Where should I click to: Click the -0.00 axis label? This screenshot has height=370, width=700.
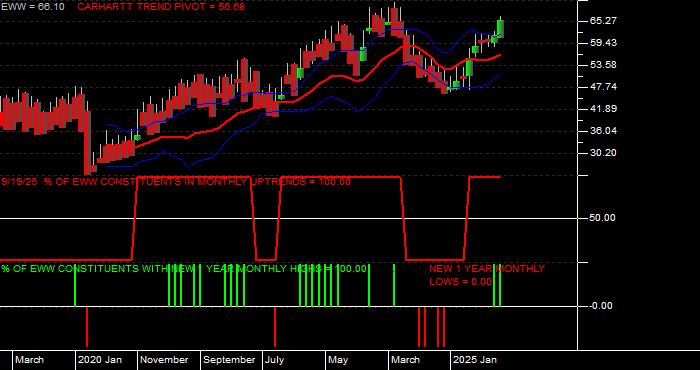click(601, 306)
